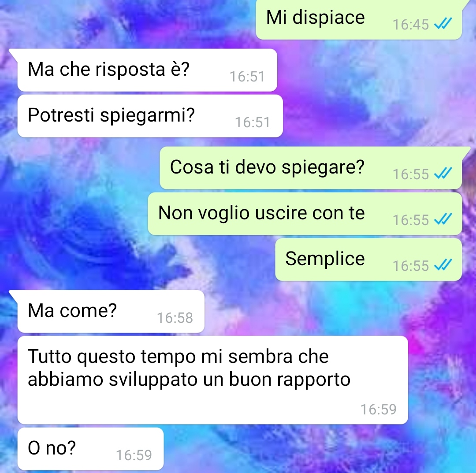Tap the 'O no?' message bubble

coord(90,449)
